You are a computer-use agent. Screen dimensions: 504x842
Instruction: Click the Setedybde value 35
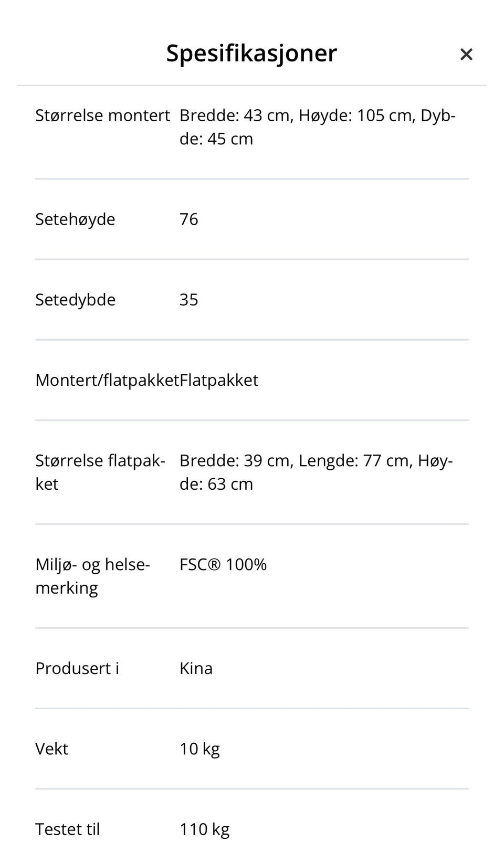189,300
